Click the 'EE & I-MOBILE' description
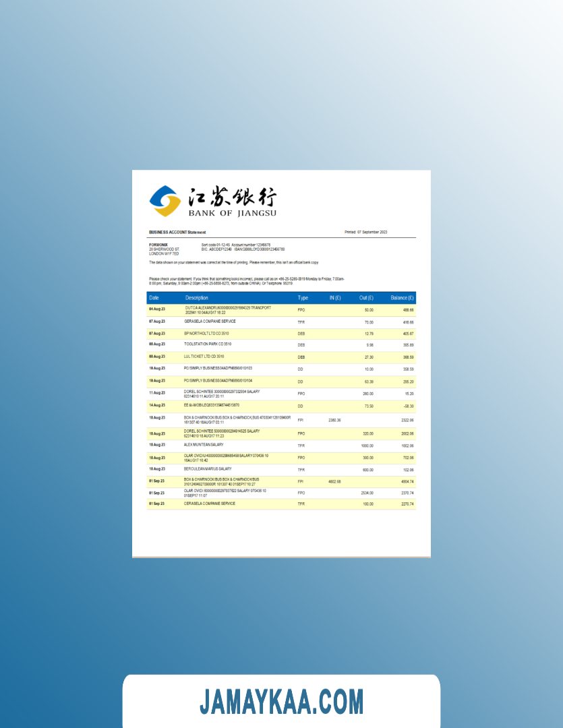The width and height of the screenshot is (563, 728). (212, 405)
